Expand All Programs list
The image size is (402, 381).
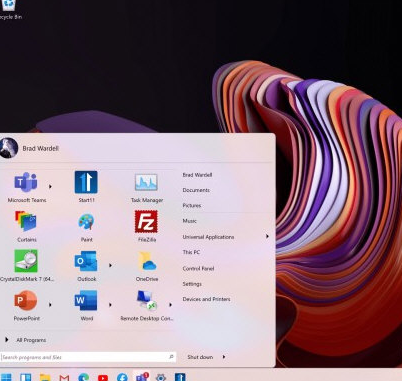click(x=26, y=340)
